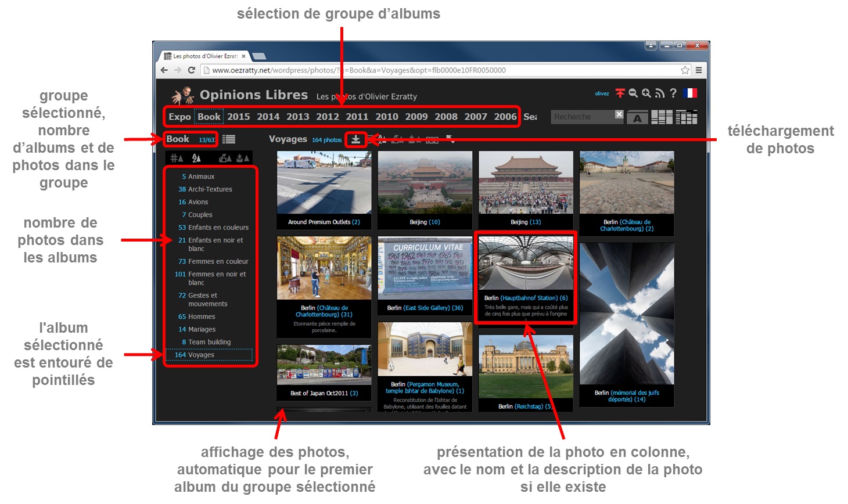Screen dimensions: 848x504
Task: Open the RSS feed icon
Action: (659, 93)
